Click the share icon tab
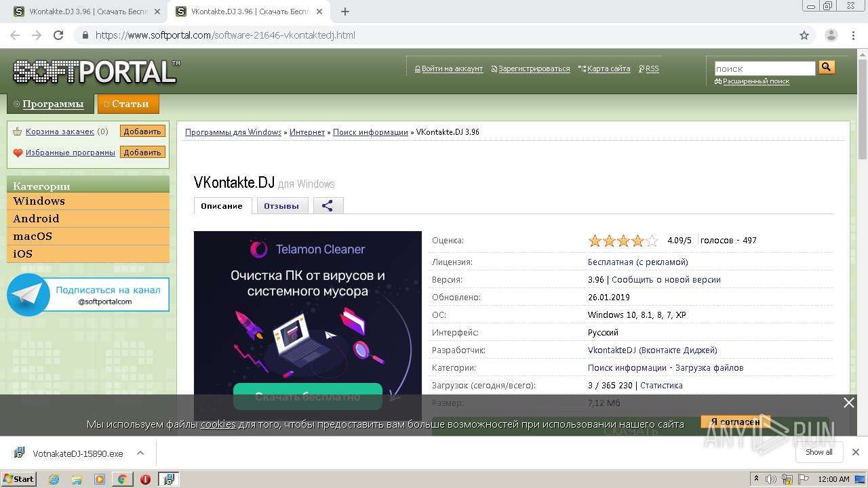This screenshot has height=488, width=868. tap(328, 206)
